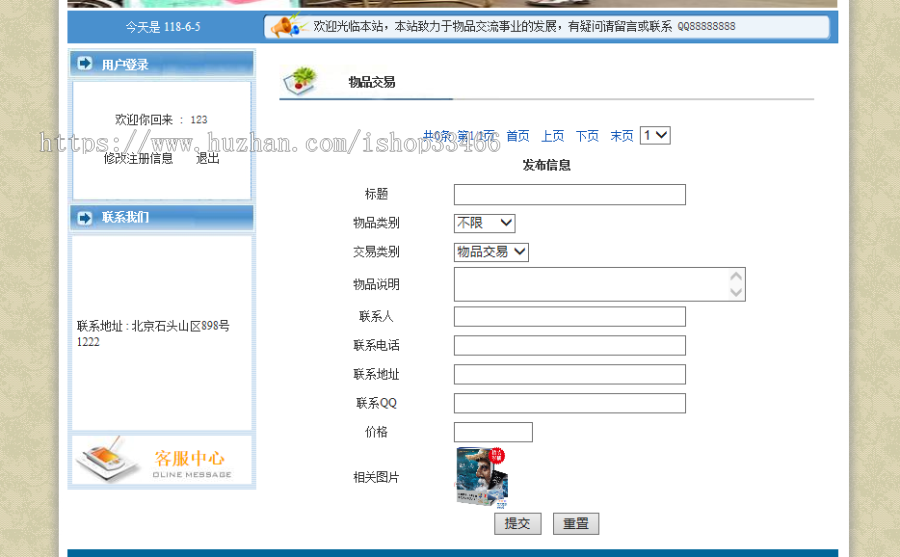Image resolution: width=900 pixels, height=557 pixels.
Task: Go to 首页 first page link
Action: tap(518, 136)
